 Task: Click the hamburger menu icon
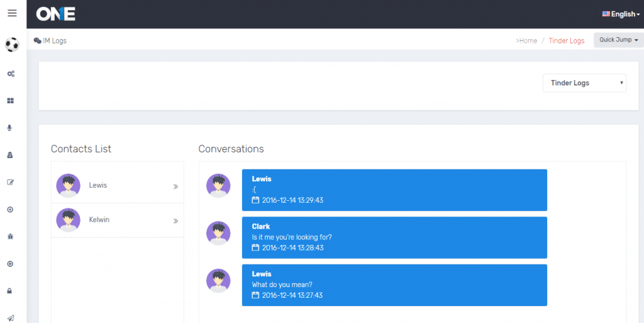coord(12,13)
